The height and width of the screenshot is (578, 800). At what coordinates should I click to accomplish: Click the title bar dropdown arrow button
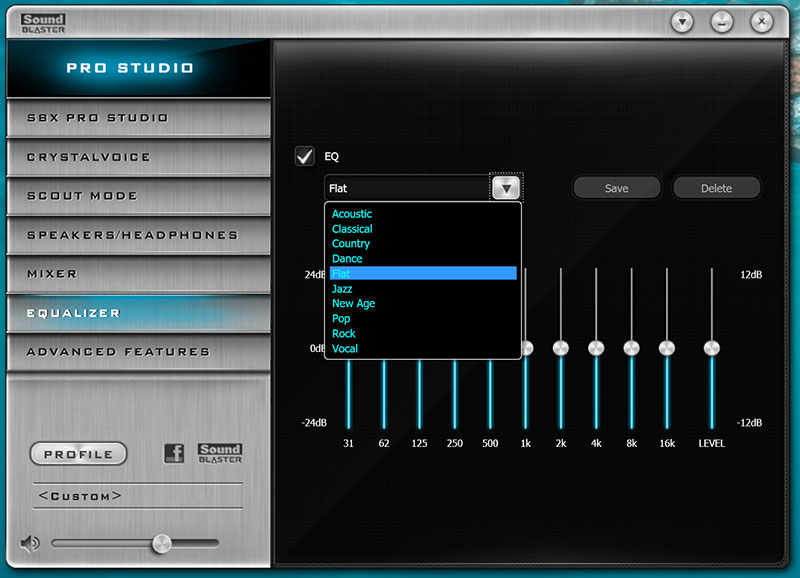coord(682,22)
